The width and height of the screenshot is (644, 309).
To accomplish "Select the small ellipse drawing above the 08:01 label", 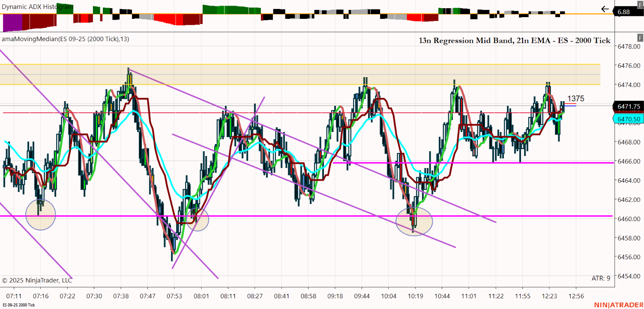I will pyautogui.click(x=198, y=219).
